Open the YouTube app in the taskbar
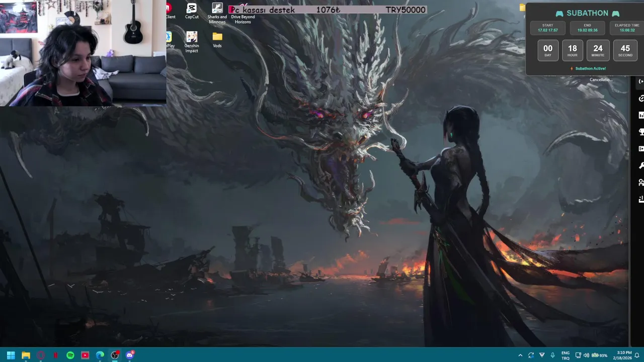This screenshot has height=362, width=644. click(x=85, y=355)
